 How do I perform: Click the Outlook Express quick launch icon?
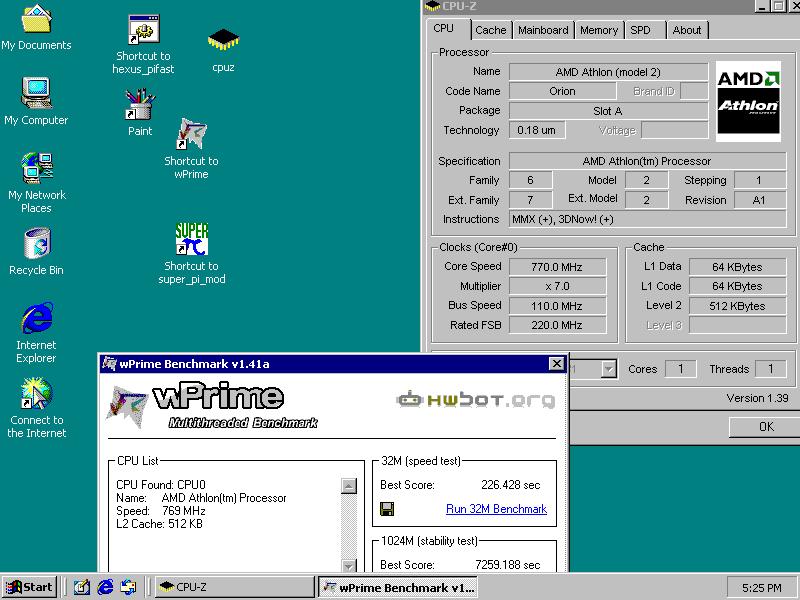pos(128,587)
